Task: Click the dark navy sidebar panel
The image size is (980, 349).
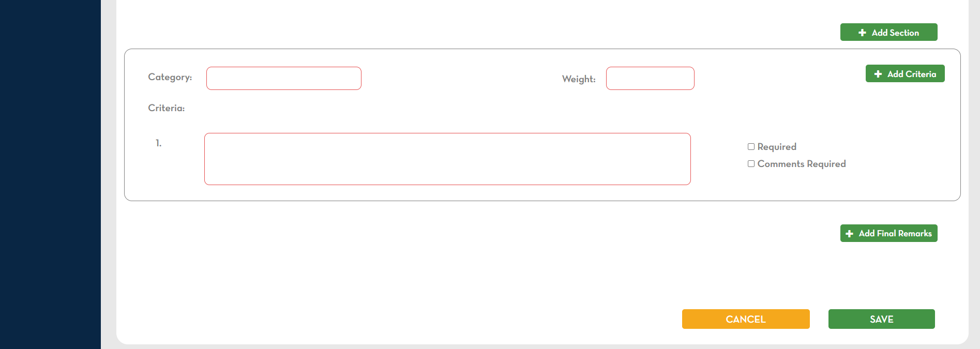Action: coord(50,174)
